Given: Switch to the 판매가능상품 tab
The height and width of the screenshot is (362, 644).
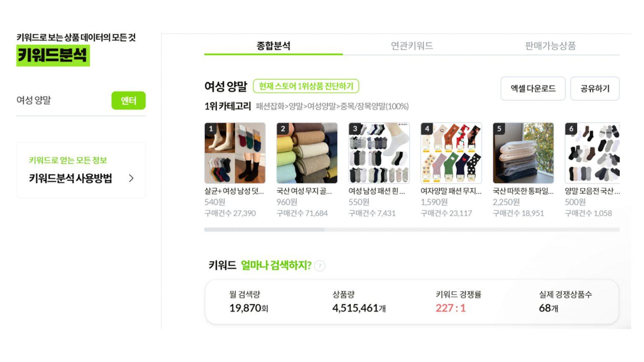Looking at the screenshot, I should 550,46.
